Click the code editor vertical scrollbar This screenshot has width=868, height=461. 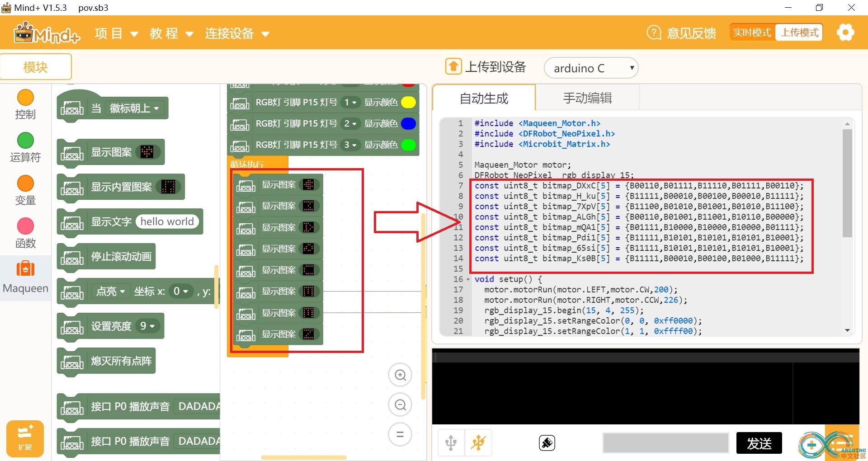point(847,183)
